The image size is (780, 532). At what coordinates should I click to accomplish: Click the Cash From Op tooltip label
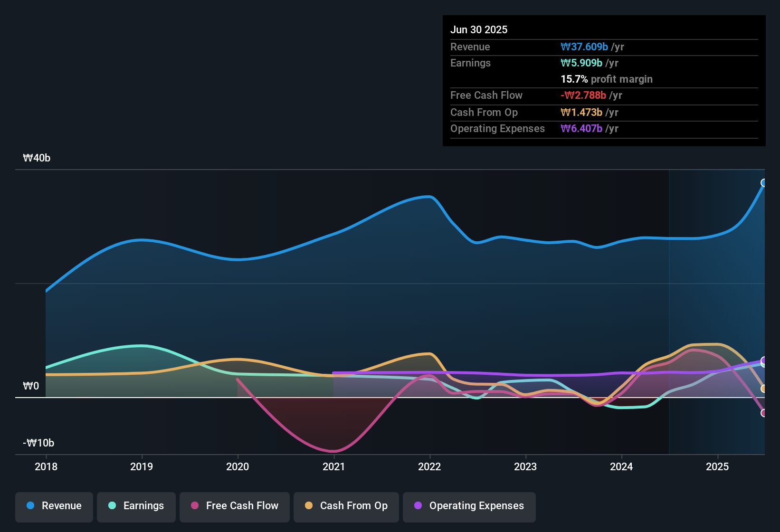484,113
